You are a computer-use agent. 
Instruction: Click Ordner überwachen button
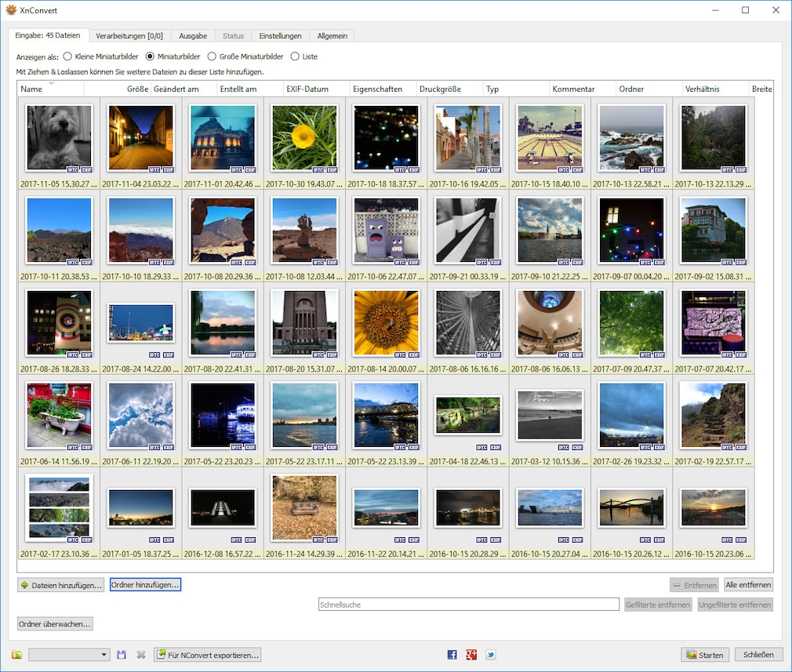point(55,624)
